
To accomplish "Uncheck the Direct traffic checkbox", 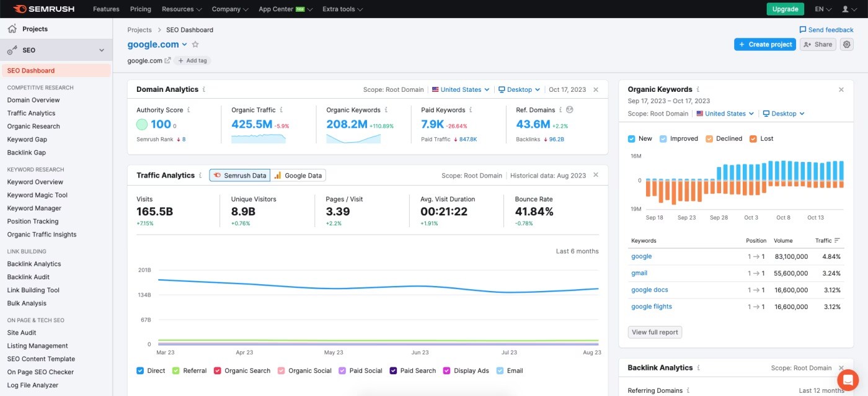I will [140, 371].
